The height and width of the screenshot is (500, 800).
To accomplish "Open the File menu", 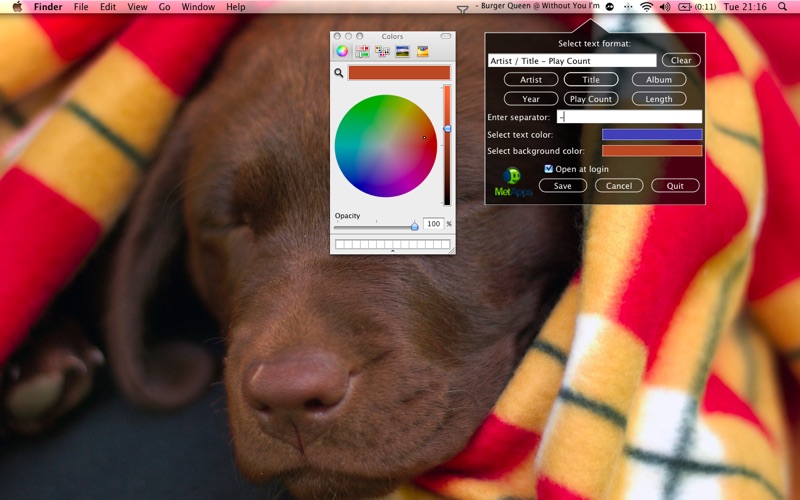I will (x=81, y=7).
